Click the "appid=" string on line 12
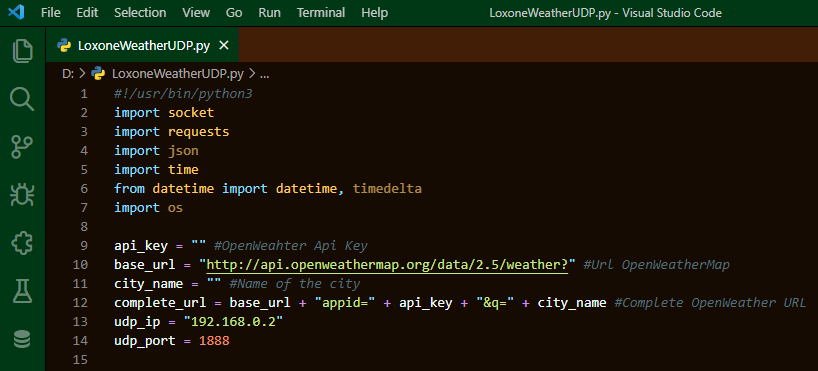818x371 pixels. [345, 303]
